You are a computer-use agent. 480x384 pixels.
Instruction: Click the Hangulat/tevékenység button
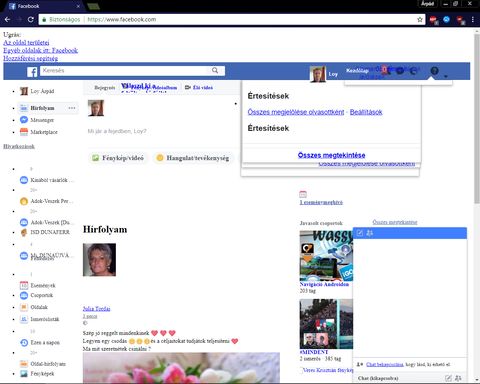194,158
